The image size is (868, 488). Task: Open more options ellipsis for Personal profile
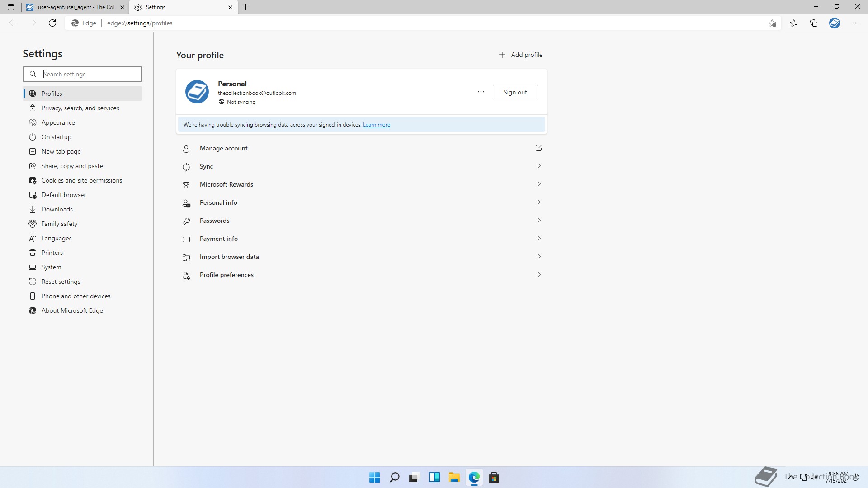coord(481,92)
